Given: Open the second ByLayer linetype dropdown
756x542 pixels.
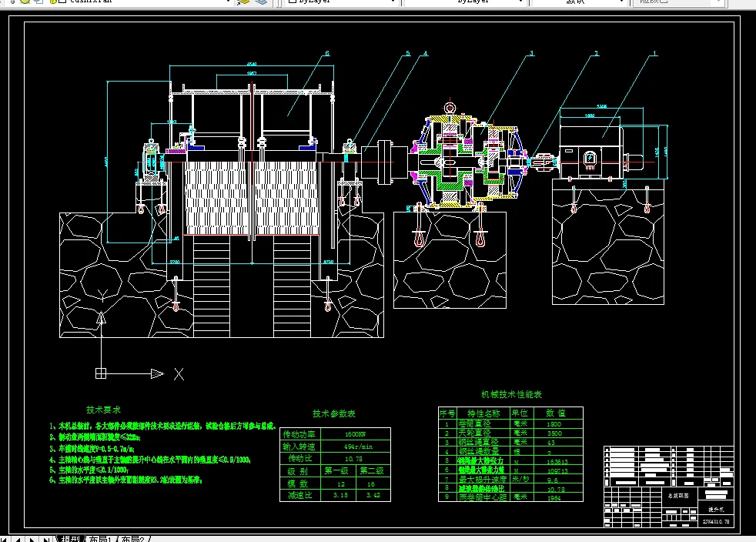Looking at the screenshot, I should tap(520, 2).
